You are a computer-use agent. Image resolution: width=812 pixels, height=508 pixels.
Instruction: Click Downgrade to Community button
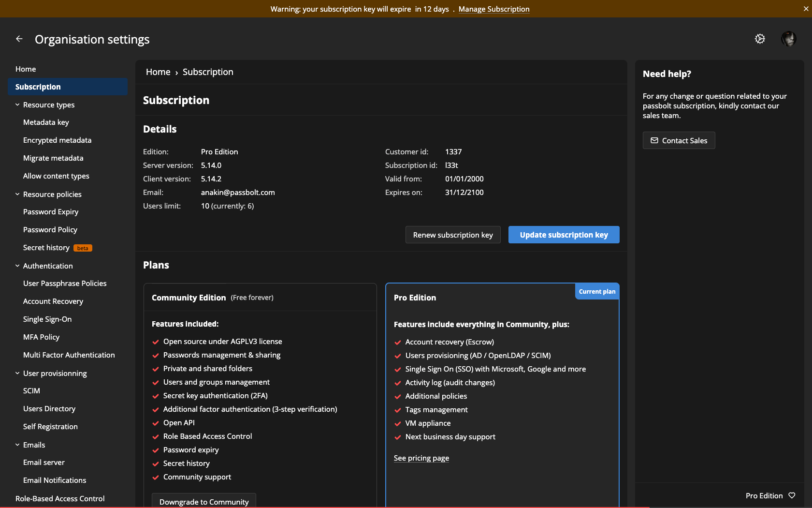(204, 501)
